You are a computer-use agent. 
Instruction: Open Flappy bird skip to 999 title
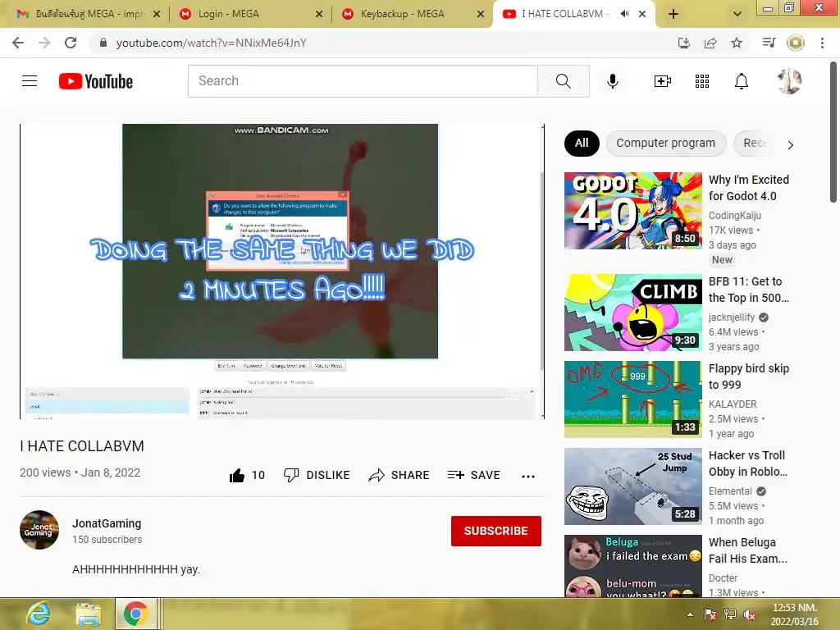click(x=748, y=377)
